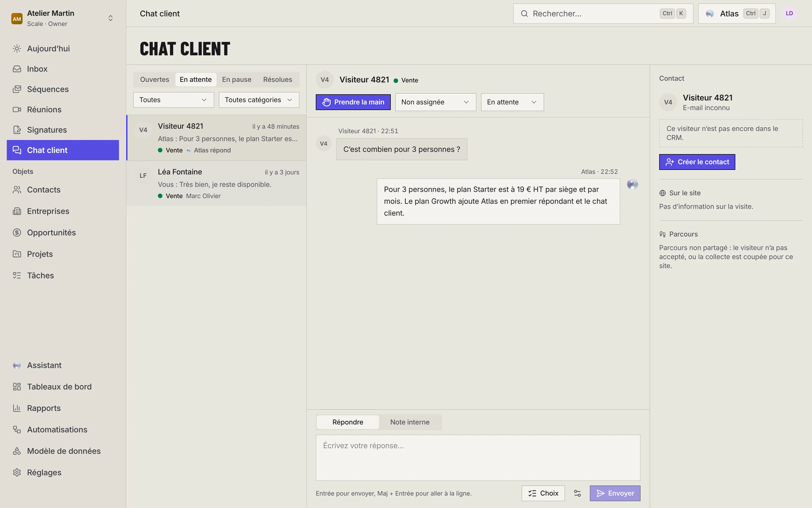Screen dimensions: 812x508
Task: Open the Assistant
Action: tap(63, 365)
